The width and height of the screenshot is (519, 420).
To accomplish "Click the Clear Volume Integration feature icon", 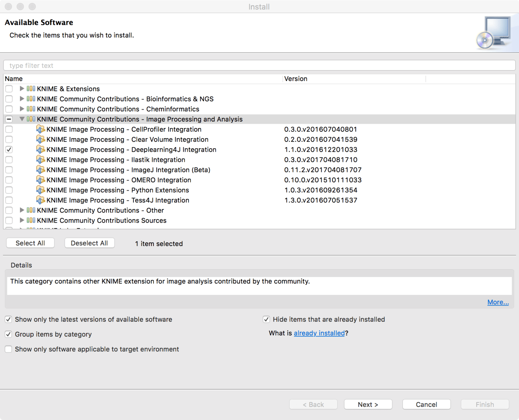I will (41, 139).
